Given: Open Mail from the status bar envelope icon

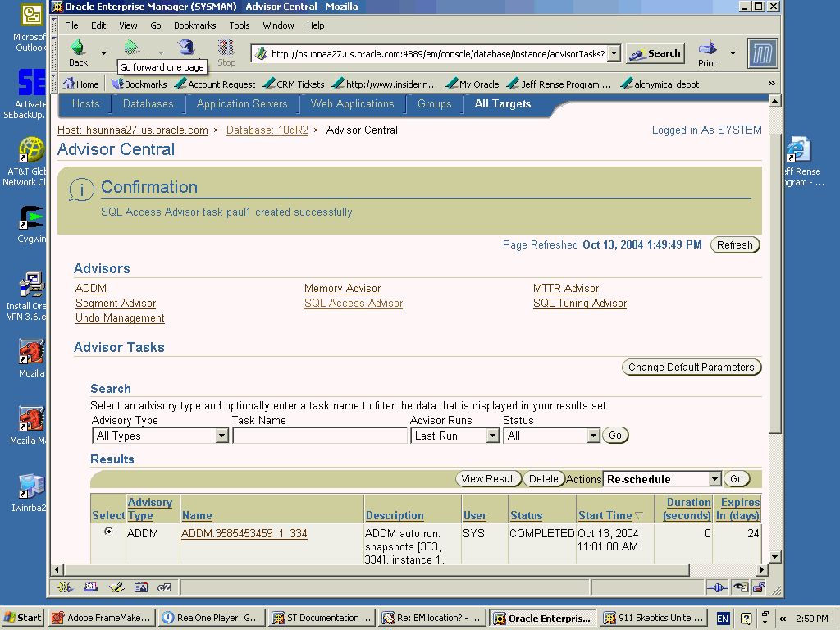Looking at the screenshot, I should point(91,587).
